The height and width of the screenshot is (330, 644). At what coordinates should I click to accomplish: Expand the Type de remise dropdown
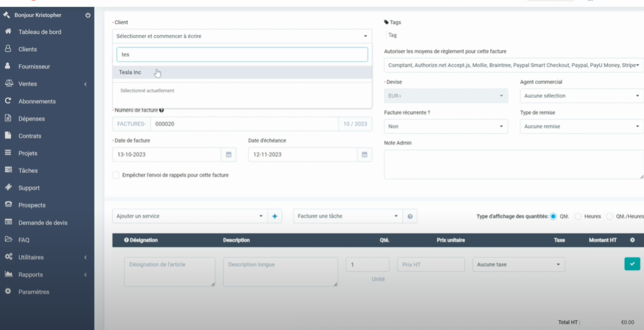581,127
